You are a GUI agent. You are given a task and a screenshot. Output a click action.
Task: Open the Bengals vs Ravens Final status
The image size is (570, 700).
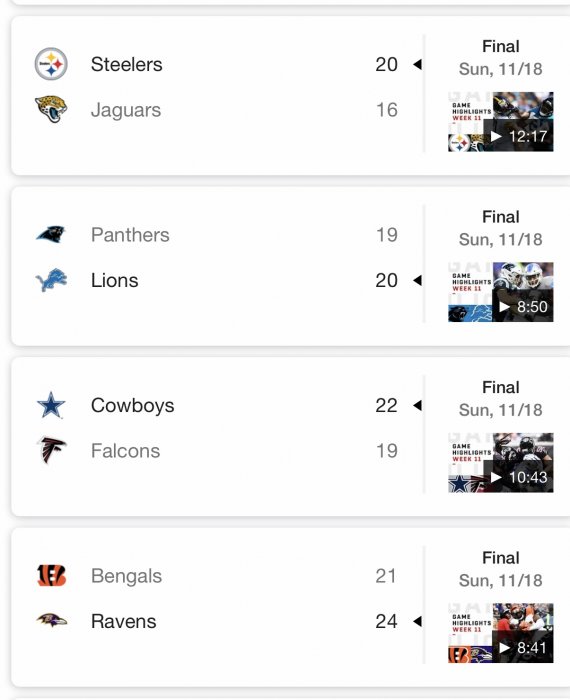point(500,558)
